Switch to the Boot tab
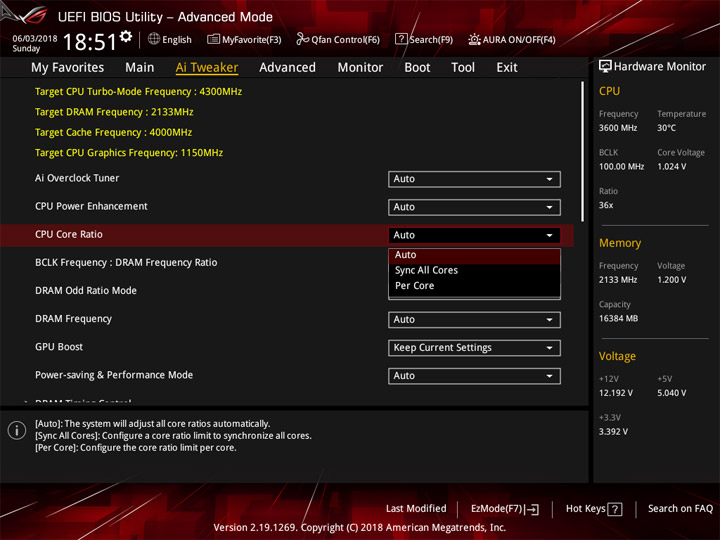This screenshot has height=540, width=720. click(x=417, y=68)
